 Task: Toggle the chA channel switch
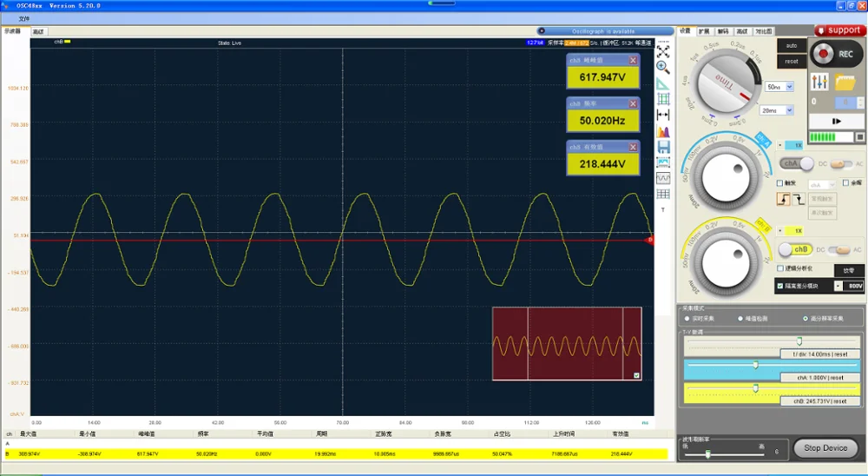point(797,163)
